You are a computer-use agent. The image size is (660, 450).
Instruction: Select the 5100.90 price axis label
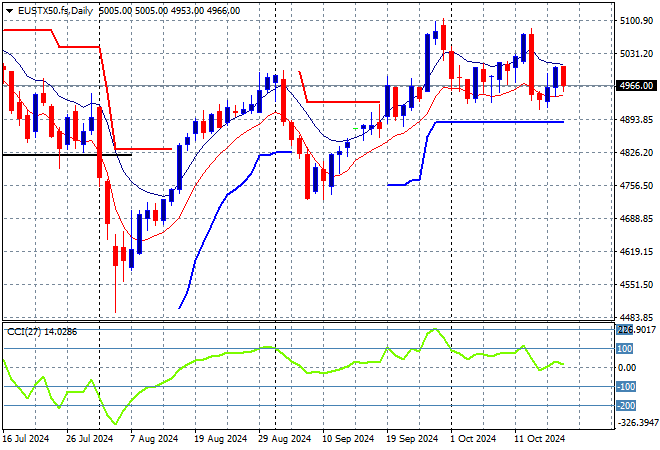coord(636,21)
